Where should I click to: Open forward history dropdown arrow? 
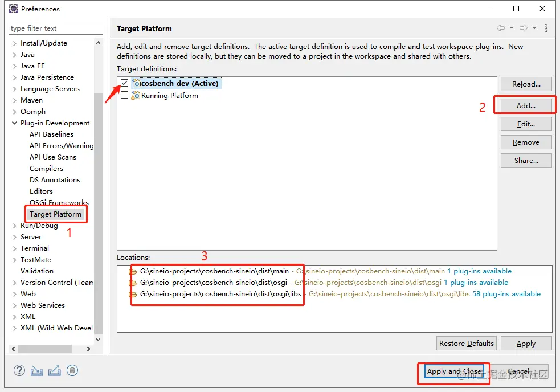[534, 28]
